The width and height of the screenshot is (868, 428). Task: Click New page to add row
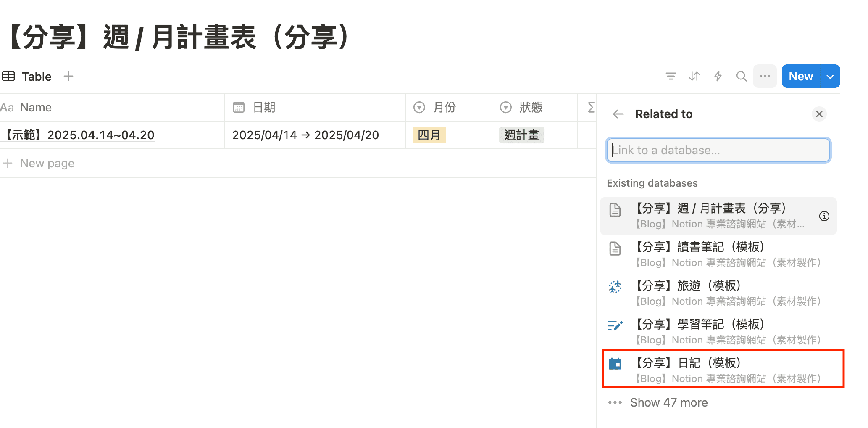pos(47,163)
